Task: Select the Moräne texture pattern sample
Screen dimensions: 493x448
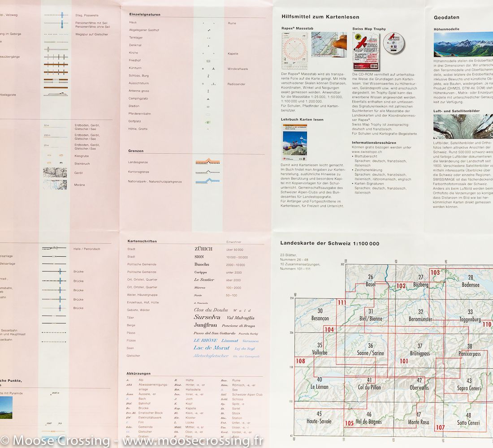Action: [x=55, y=184]
